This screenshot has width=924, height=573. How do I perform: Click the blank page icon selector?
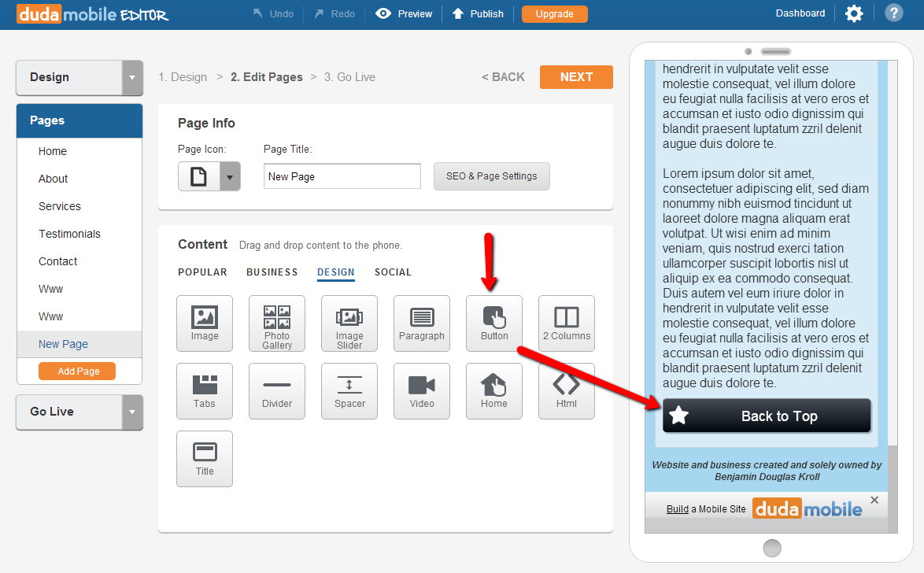[199, 176]
